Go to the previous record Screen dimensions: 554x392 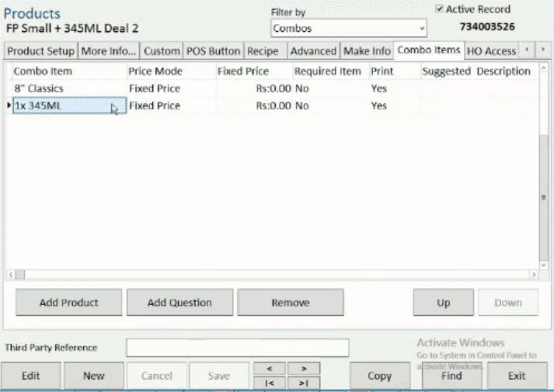pos(269,369)
